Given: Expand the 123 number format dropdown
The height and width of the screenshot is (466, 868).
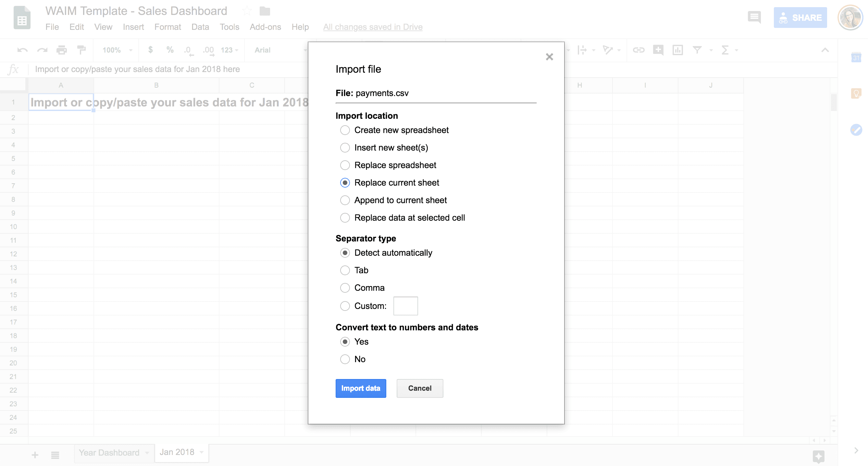Looking at the screenshot, I should [x=229, y=50].
